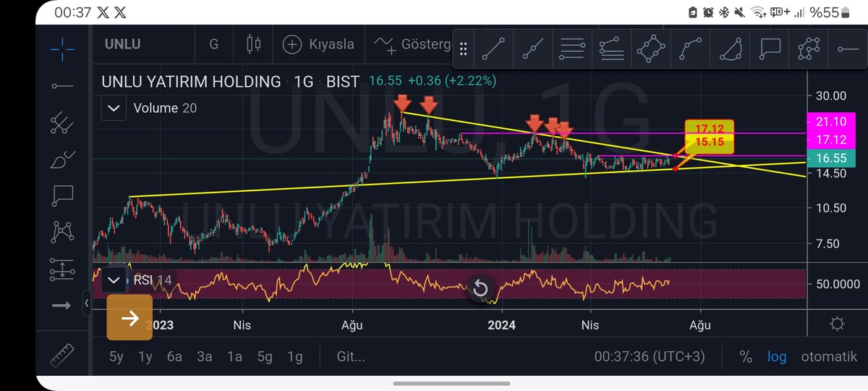Select the Fib channel tool in favorites bar

[x=611, y=49]
